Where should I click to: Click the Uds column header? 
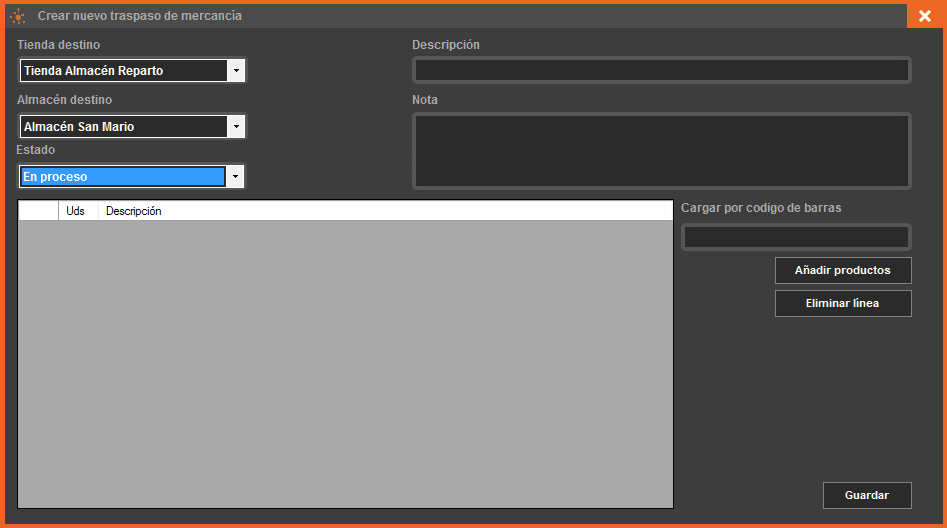76,211
